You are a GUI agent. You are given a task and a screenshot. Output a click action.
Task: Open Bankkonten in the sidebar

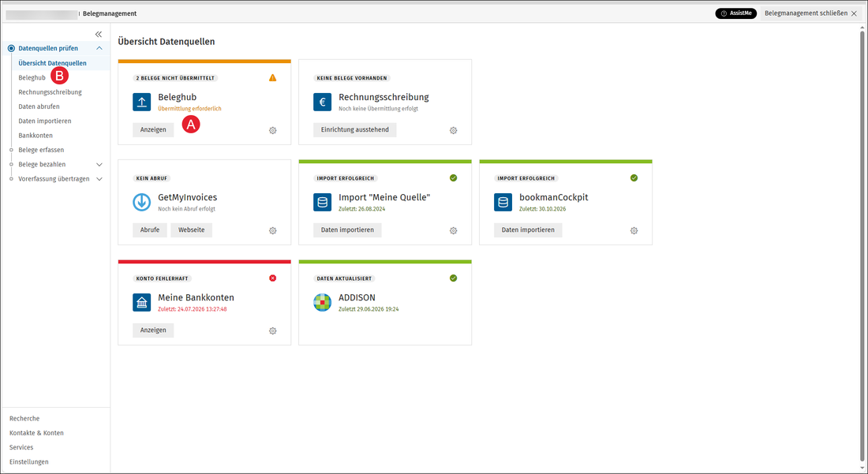pyautogui.click(x=36, y=135)
